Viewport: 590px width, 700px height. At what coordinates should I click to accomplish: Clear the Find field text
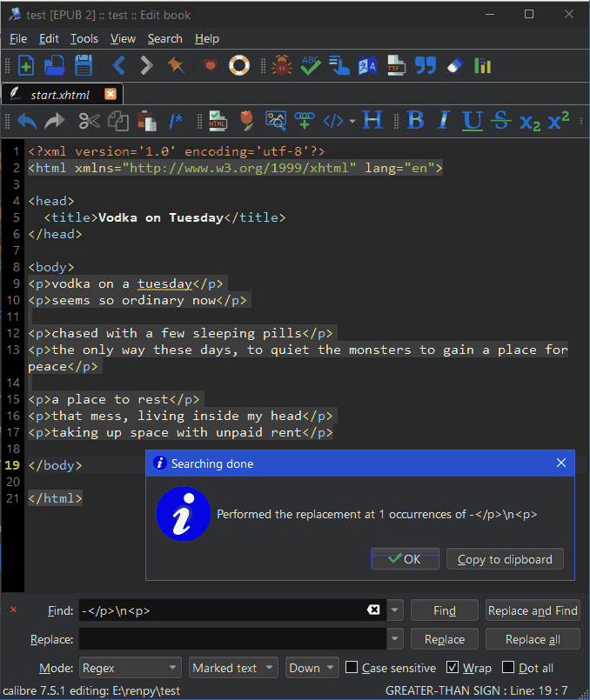(x=373, y=610)
